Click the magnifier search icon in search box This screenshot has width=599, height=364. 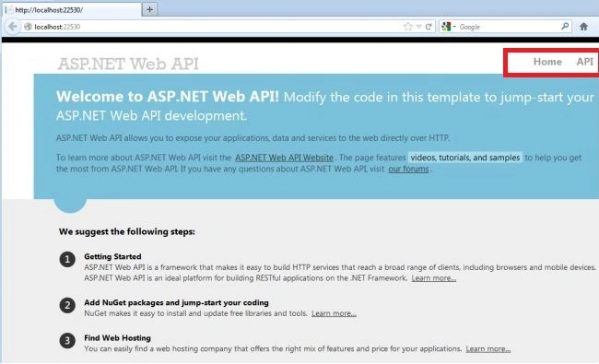pyautogui.click(x=565, y=26)
